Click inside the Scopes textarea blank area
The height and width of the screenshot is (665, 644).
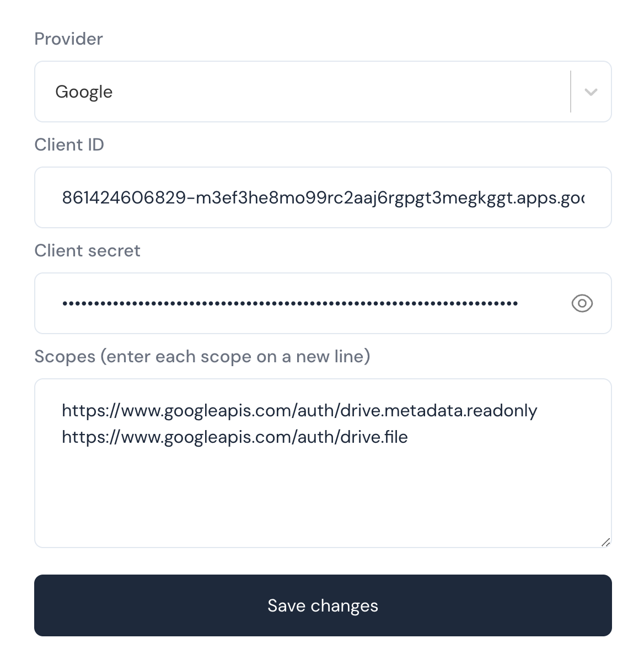pos(323,496)
